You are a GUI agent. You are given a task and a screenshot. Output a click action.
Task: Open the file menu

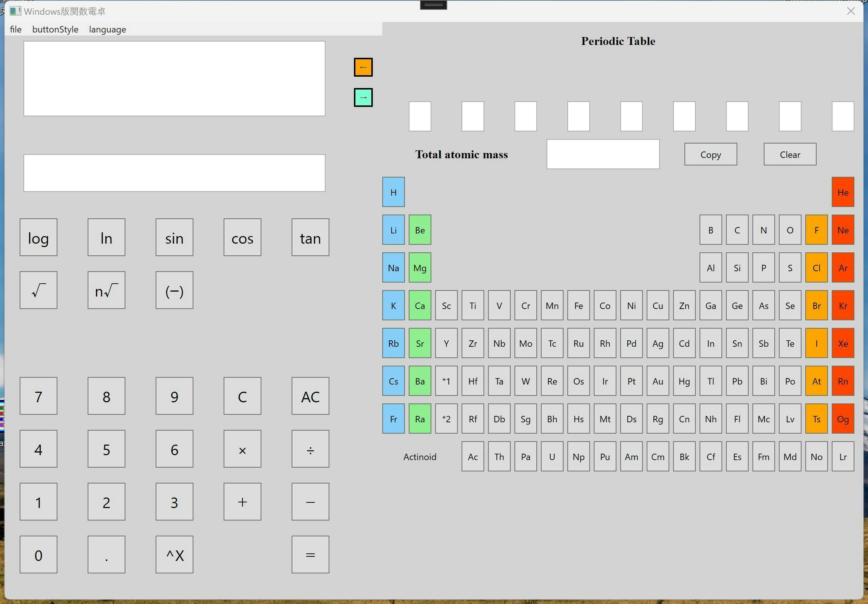point(15,29)
